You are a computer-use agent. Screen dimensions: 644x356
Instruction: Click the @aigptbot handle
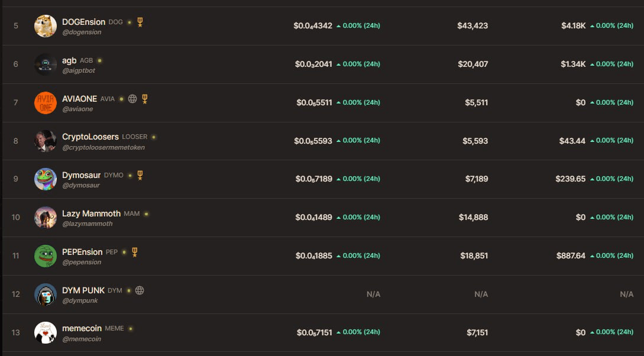79,70
